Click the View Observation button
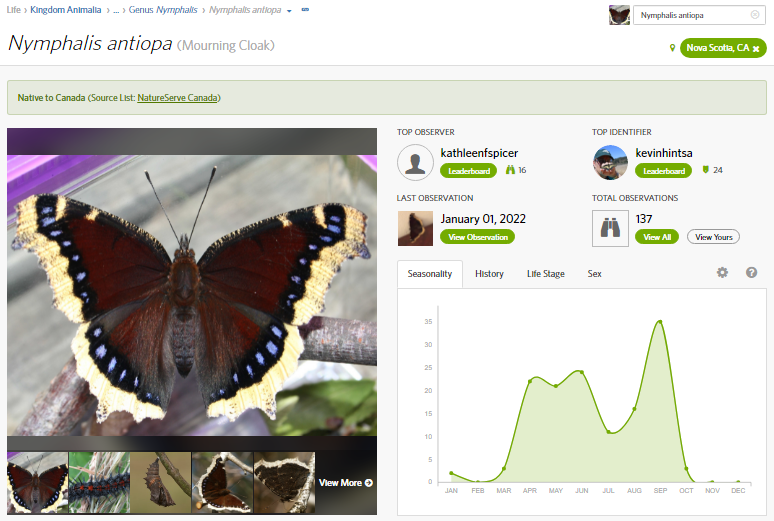This screenshot has width=774, height=521. (477, 237)
